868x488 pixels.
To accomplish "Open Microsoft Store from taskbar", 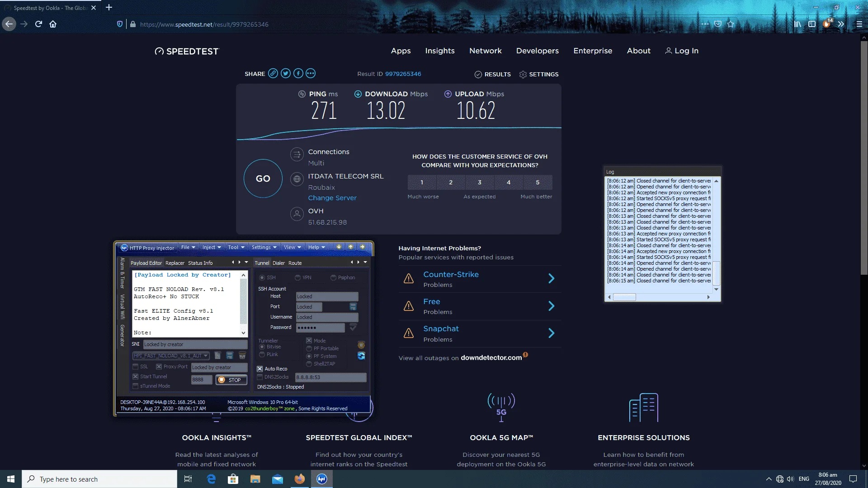I will pyautogui.click(x=233, y=479).
